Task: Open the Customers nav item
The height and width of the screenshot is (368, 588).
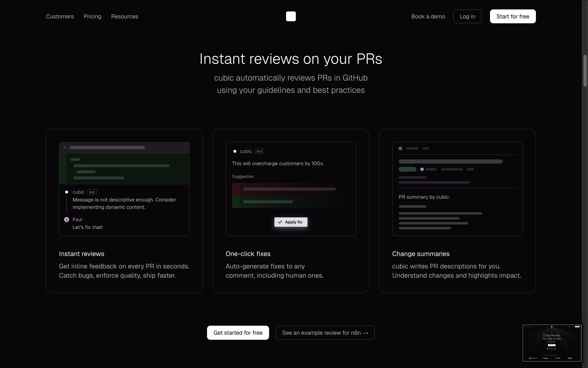Action: pos(60,16)
